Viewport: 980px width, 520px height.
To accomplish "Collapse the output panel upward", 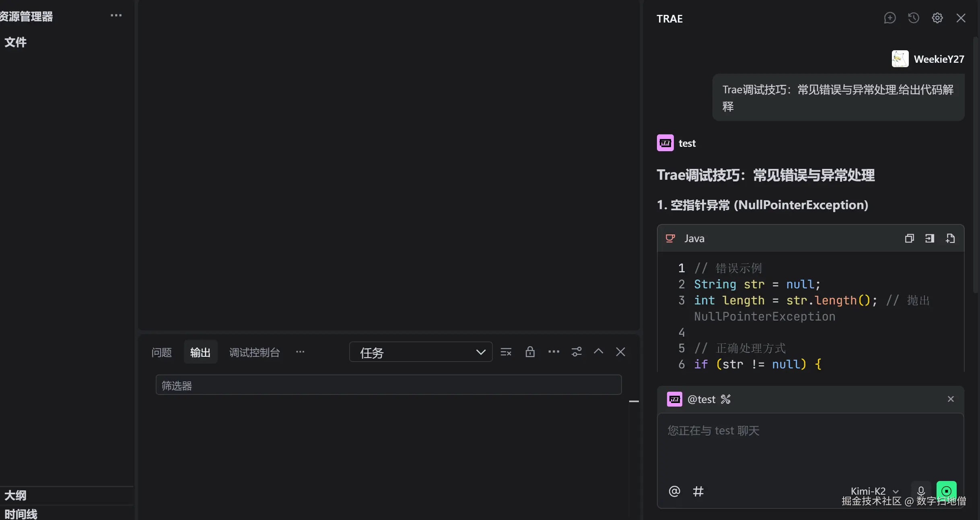I will click(599, 352).
